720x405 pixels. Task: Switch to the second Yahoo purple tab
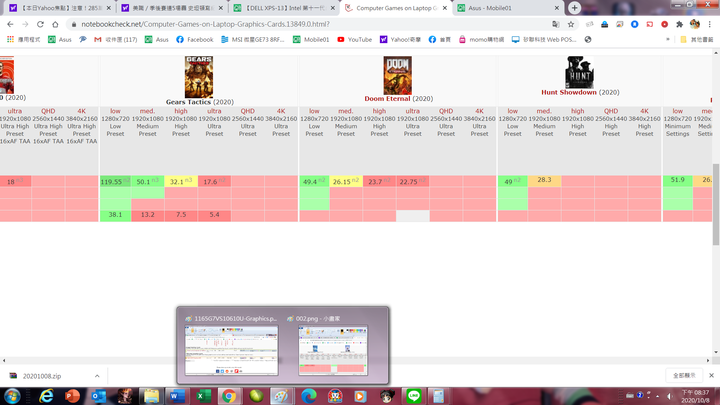[172, 8]
